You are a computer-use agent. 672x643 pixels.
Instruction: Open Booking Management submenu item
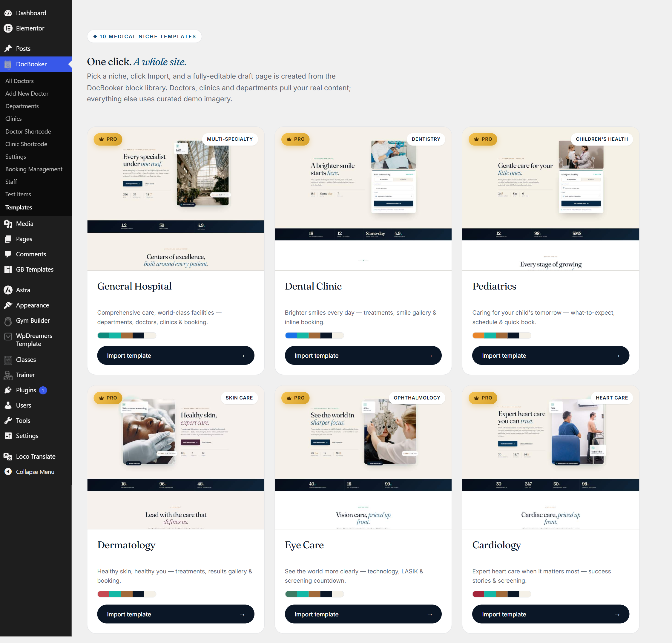[34, 169]
